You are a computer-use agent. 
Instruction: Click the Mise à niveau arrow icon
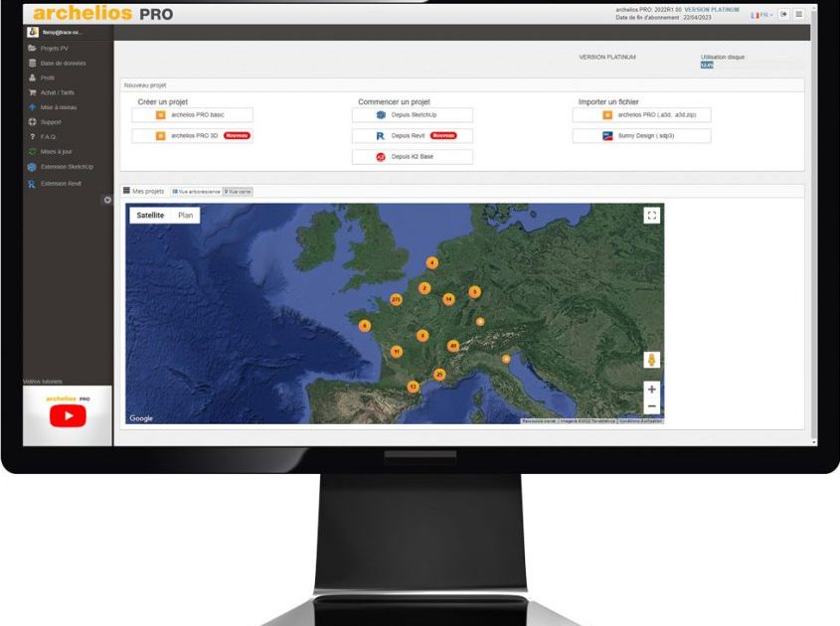coord(32,107)
